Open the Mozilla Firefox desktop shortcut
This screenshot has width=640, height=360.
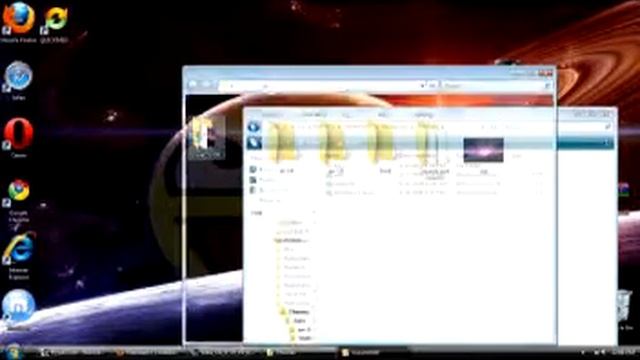(18, 21)
